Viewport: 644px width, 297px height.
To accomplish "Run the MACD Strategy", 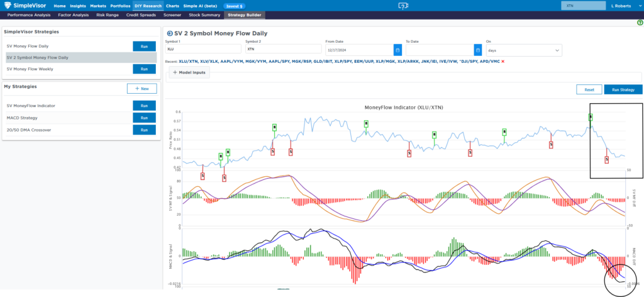I will coord(144,118).
